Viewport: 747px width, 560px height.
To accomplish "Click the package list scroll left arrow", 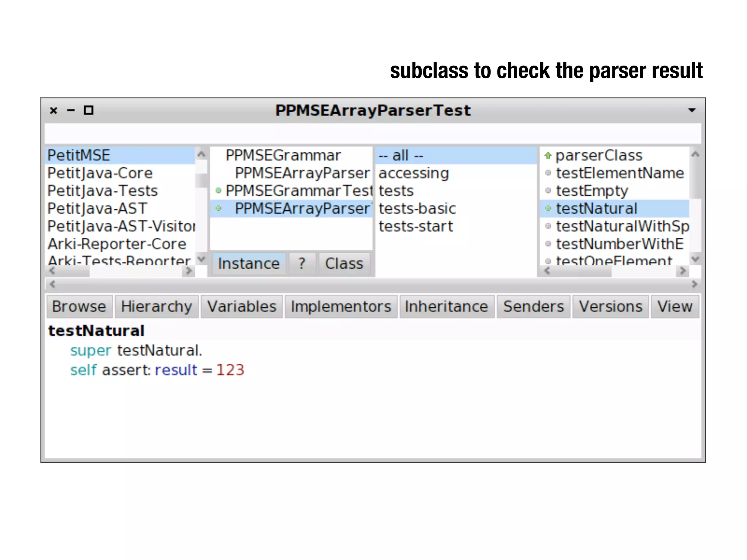I will click(53, 271).
